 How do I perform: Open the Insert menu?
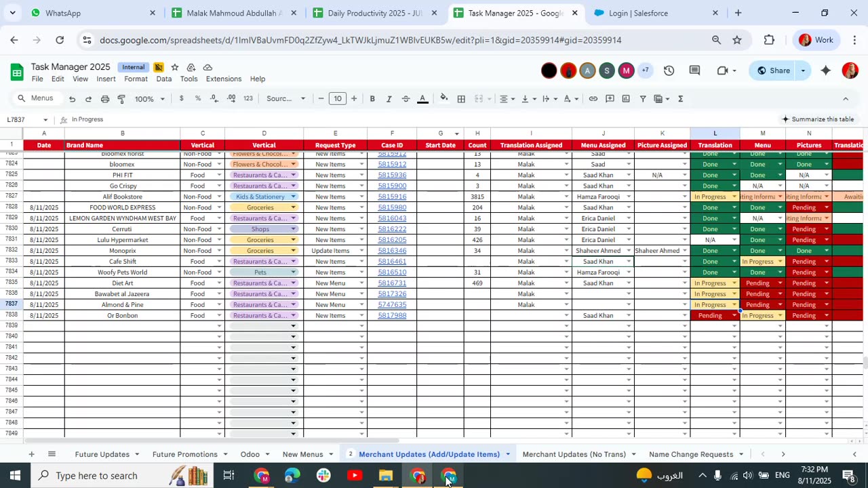[106, 79]
